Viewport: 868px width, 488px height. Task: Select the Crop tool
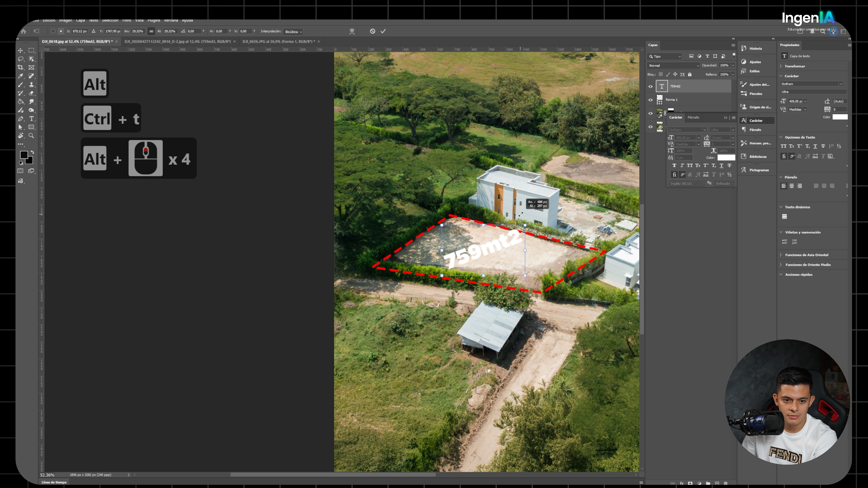(x=21, y=67)
